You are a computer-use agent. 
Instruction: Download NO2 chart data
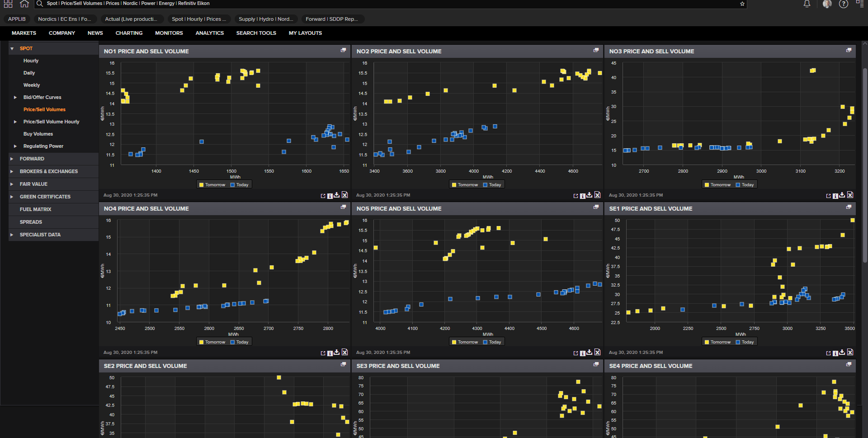589,195
